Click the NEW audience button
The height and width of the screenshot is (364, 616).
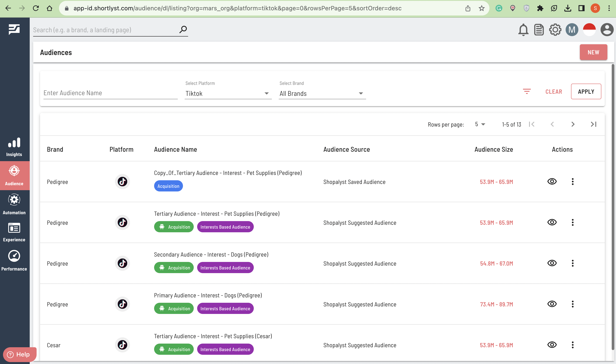[x=593, y=52]
